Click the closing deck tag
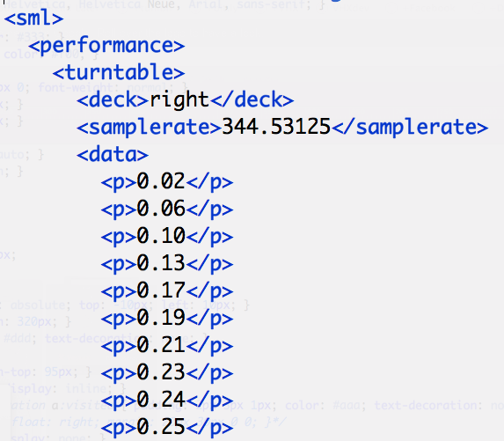Viewport: 504px width, 441px height. [x=252, y=99]
